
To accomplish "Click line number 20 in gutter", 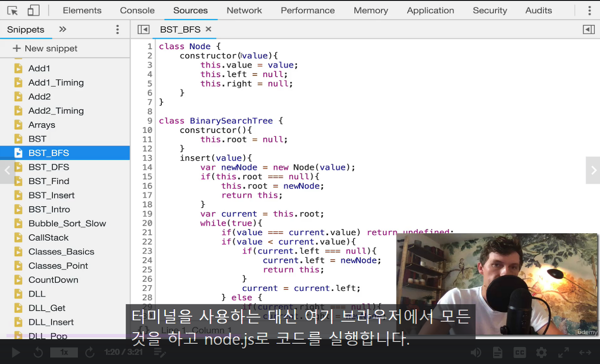I will (147, 223).
